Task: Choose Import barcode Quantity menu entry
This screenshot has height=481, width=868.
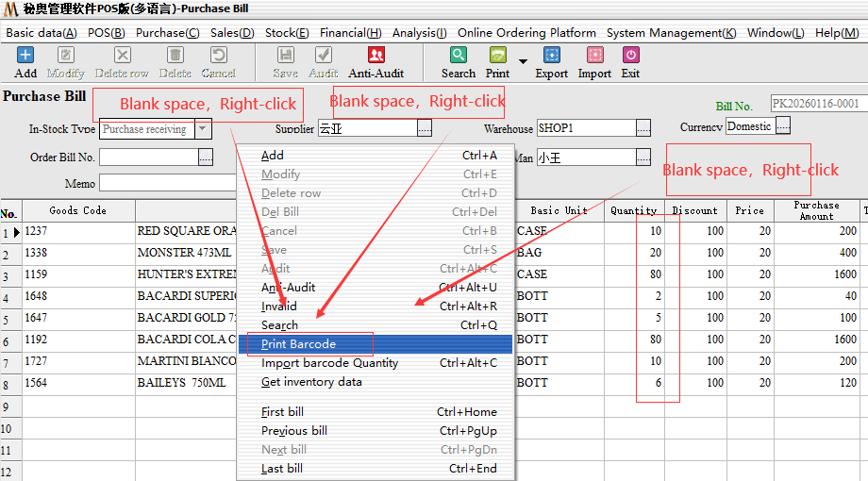Action: pos(329,363)
